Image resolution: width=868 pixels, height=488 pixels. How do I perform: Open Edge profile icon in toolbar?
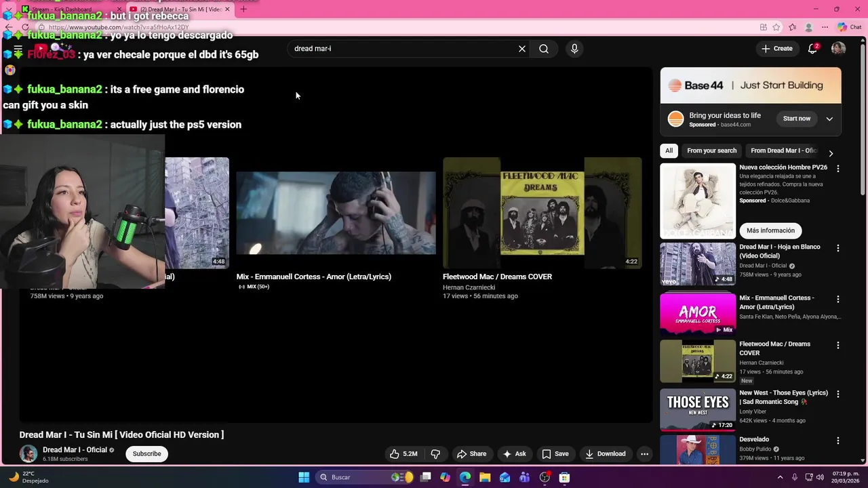808,27
